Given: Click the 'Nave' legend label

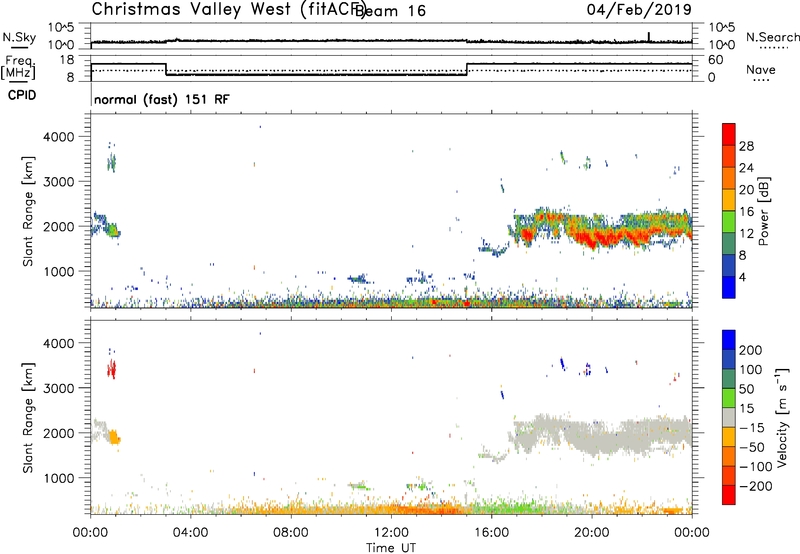Looking at the screenshot, I should 761,70.
